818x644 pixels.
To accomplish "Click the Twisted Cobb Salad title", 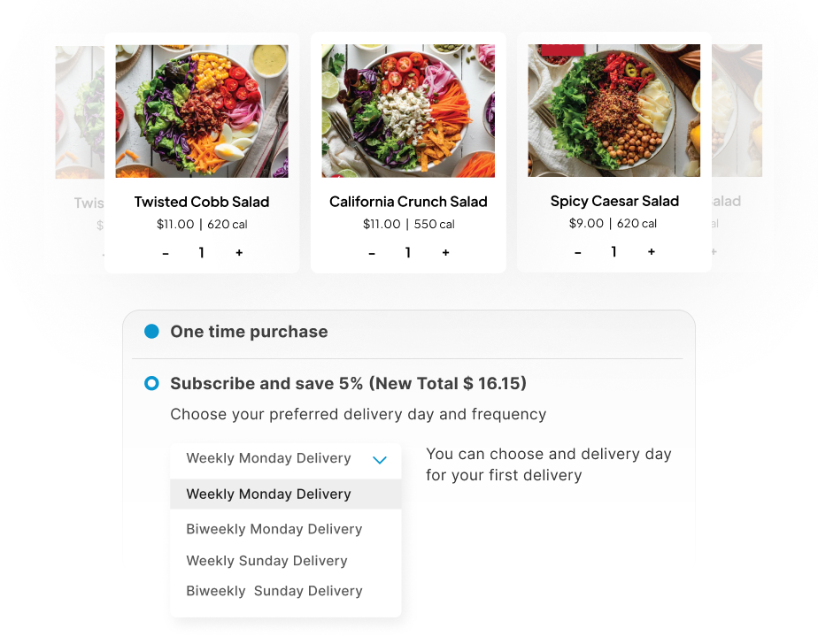I will [202, 202].
